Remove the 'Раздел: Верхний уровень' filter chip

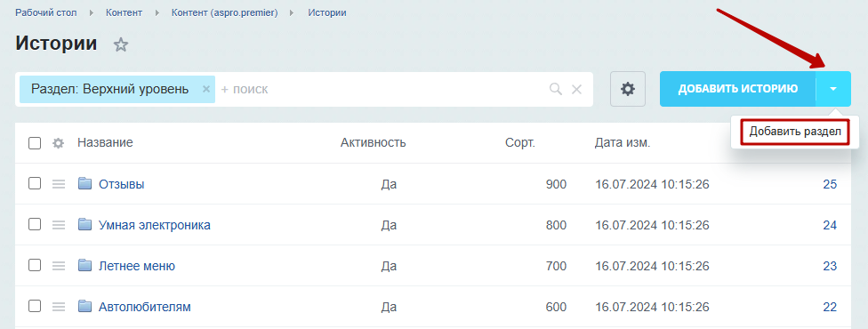tap(206, 89)
